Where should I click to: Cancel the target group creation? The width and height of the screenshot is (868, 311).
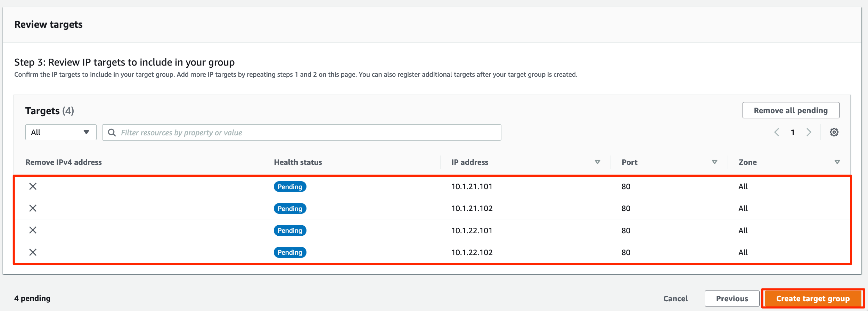pos(675,299)
